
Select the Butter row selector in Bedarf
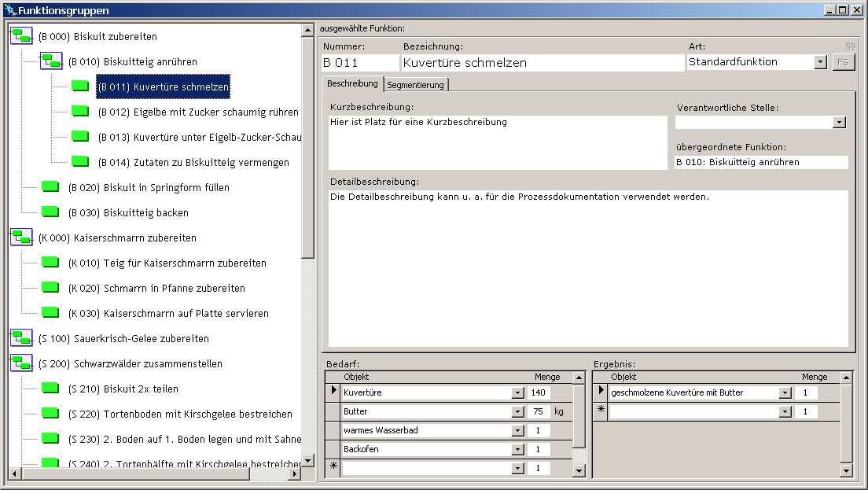[333, 411]
